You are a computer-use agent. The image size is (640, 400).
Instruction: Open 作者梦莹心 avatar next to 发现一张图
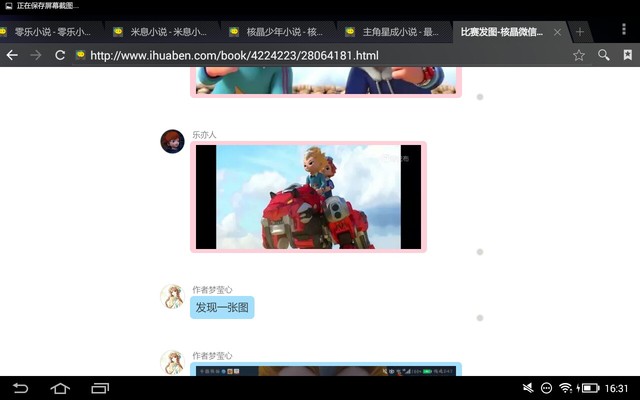(172, 296)
